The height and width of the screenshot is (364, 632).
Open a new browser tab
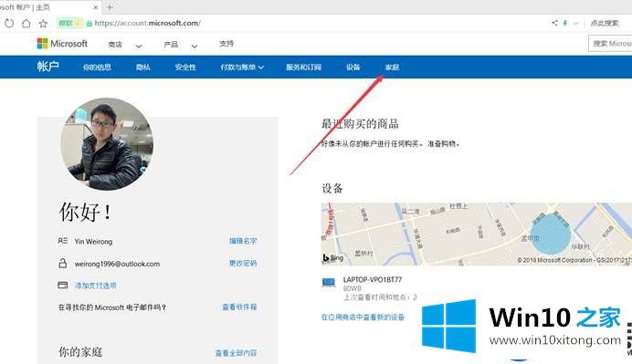click(x=110, y=7)
